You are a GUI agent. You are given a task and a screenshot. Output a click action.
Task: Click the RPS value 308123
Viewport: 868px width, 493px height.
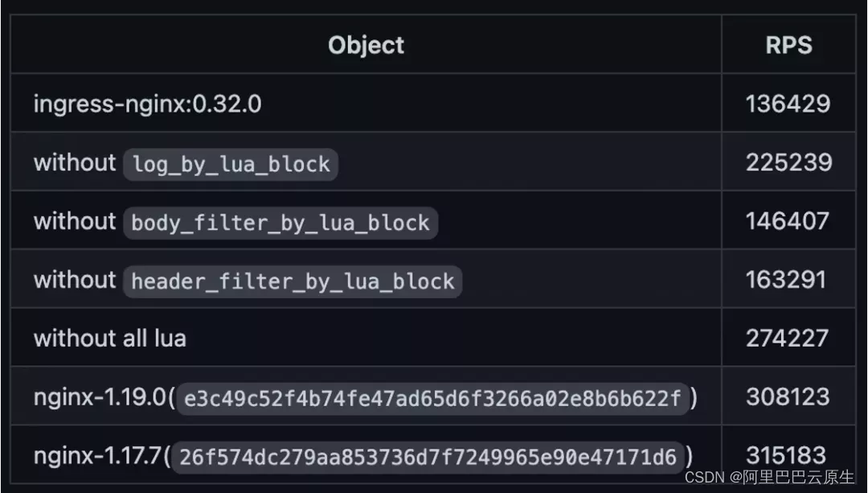pyautogui.click(x=787, y=396)
